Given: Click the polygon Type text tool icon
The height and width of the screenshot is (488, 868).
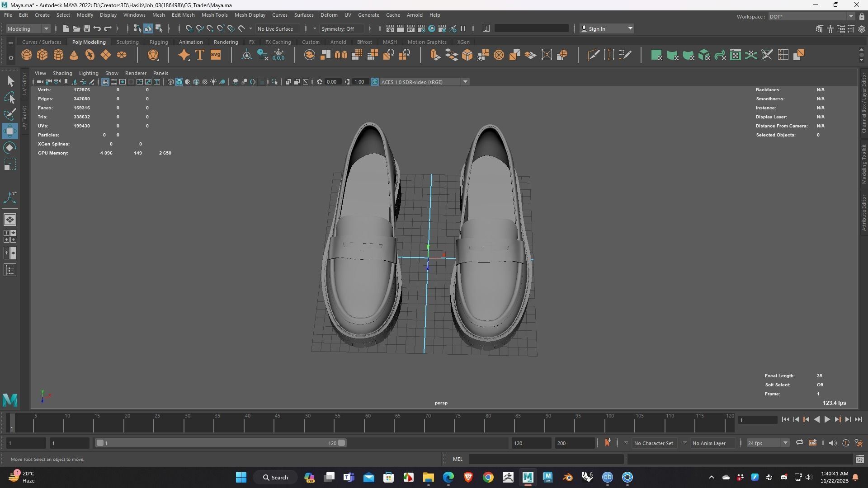Looking at the screenshot, I should coord(199,55).
